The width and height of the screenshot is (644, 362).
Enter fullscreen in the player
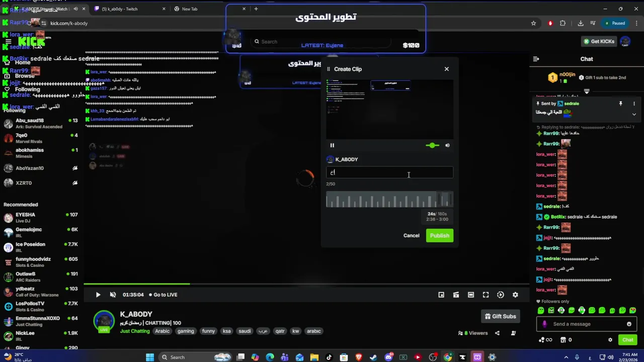click(x=486, y=295)
